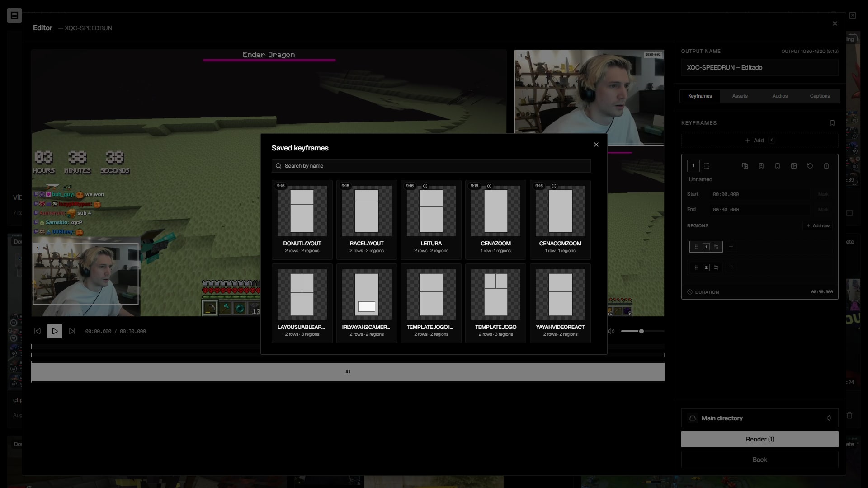This screenshot has height=488, width=868.
Task: Select the CENAZOOM saved keyframe
Action: click(495, 220)
